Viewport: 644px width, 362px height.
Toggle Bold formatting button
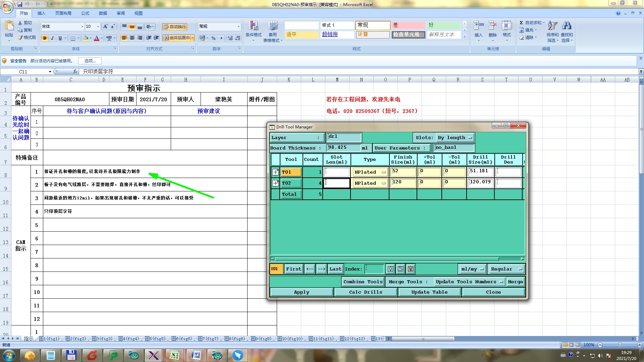pyautogui.click(x=45, y=38)
